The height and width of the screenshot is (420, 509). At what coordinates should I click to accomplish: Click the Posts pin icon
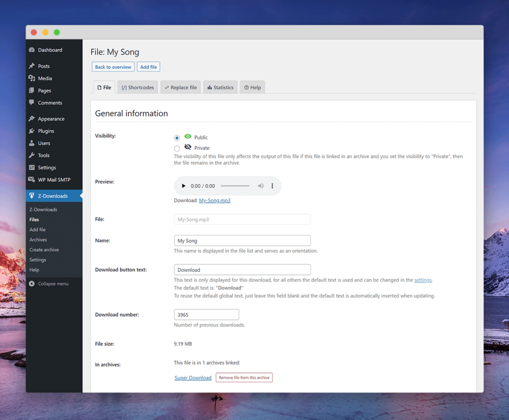point(31,66)
